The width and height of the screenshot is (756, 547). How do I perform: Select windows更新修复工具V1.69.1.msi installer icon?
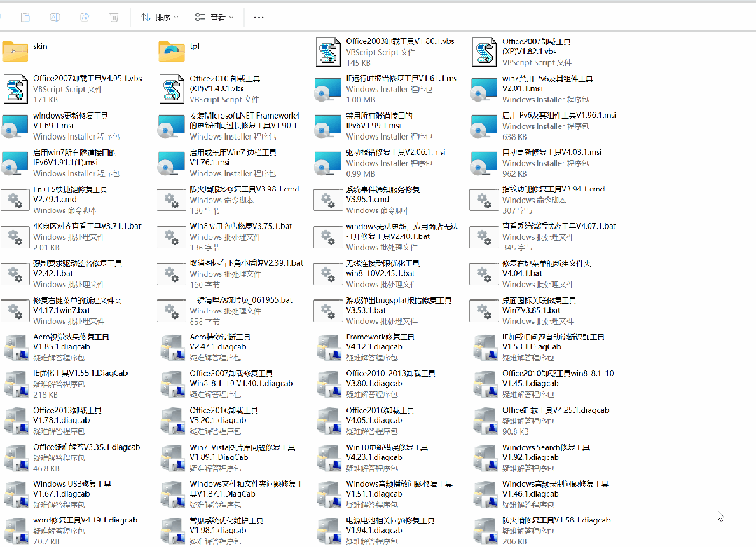point(15,126)
